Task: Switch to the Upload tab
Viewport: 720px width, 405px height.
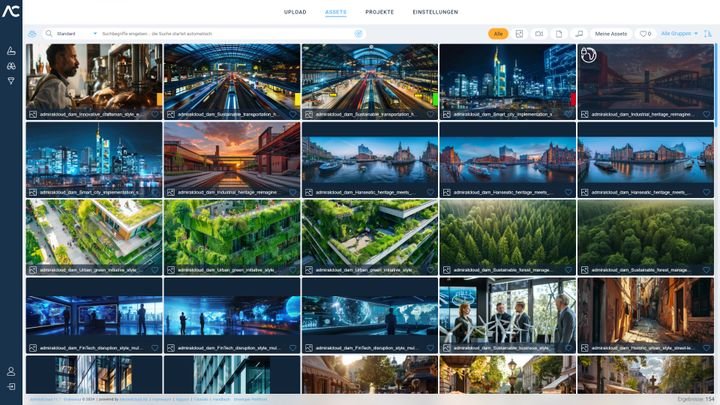Action: (x=296, y=12)
